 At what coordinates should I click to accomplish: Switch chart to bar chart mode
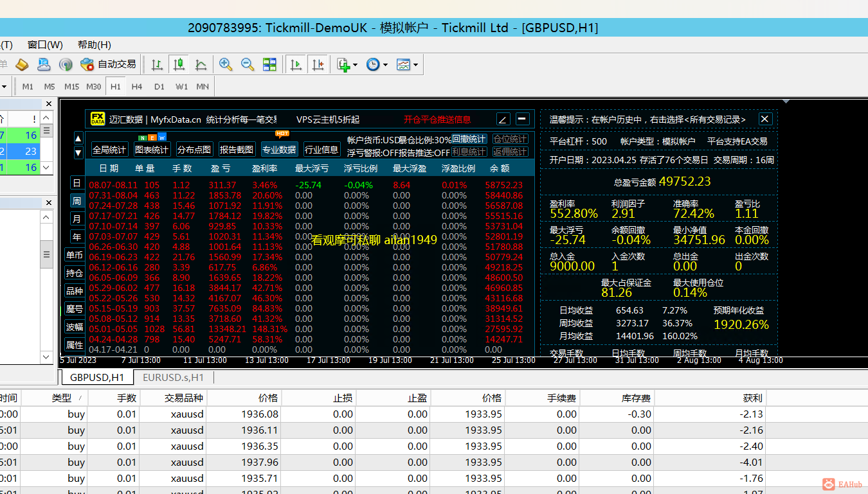(157, 64)
